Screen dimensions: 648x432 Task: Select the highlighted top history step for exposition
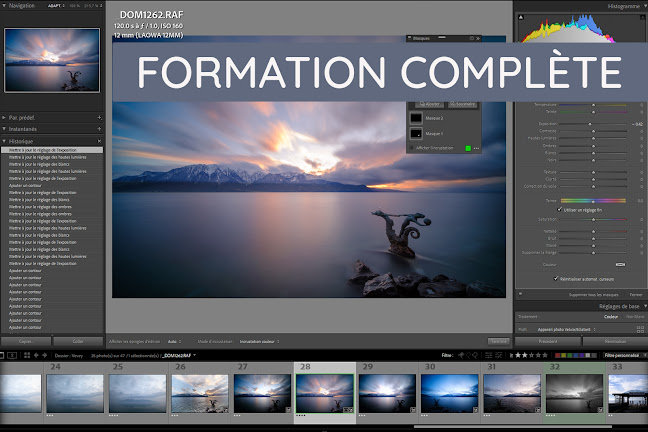(x=52, y=150)
